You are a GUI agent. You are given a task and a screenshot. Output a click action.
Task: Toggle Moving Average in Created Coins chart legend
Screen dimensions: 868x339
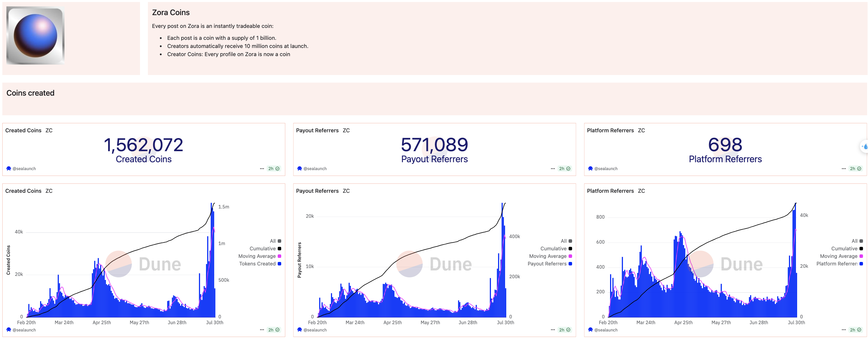pyautogui.click(x=260, y=256)
